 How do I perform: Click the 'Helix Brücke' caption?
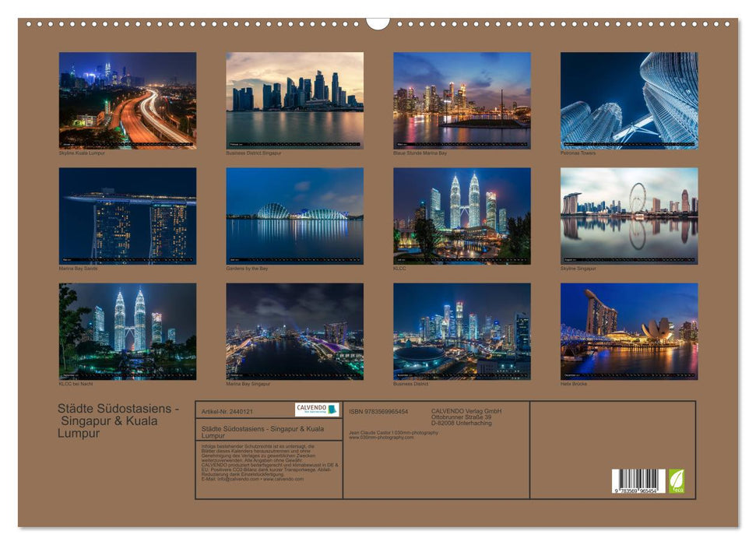click(x=573, y=384)
